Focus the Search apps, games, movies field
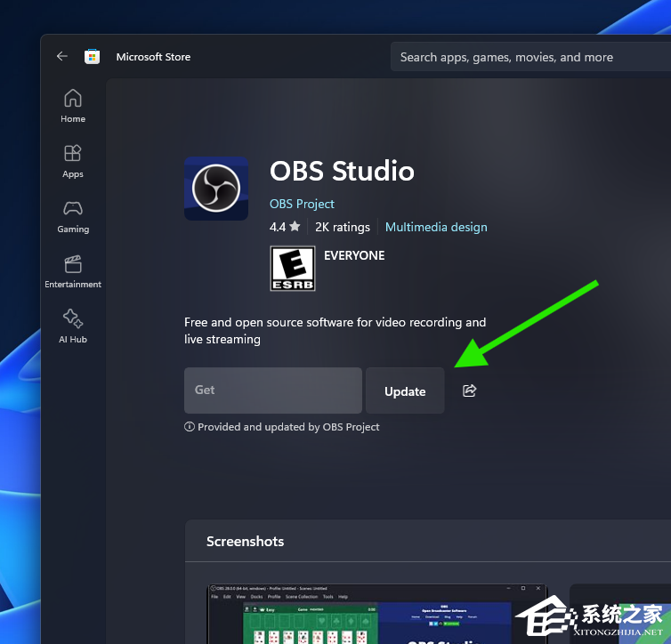Image resolution: width=671 pixels, height=644 pixels. pos(530,57)
